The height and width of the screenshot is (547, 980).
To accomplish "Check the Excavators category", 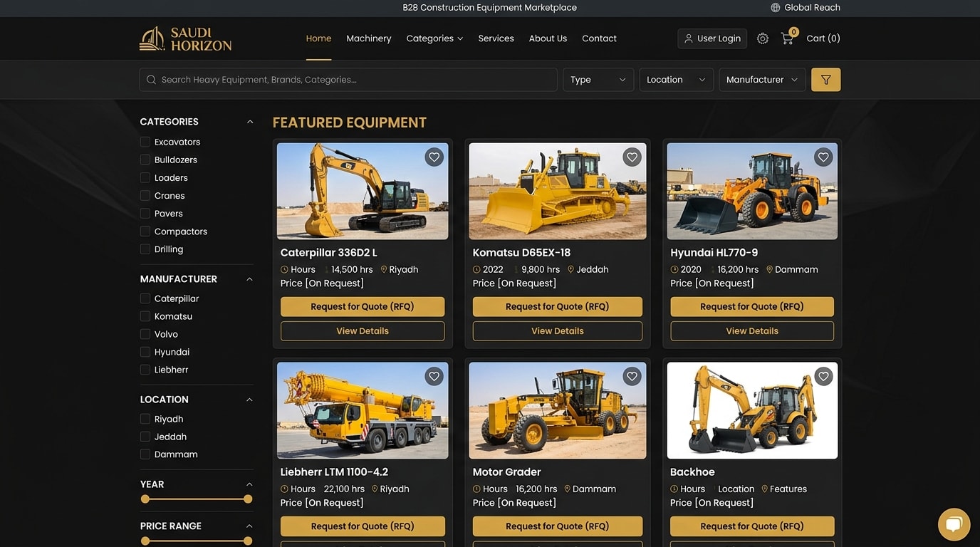I will point(145,142).
